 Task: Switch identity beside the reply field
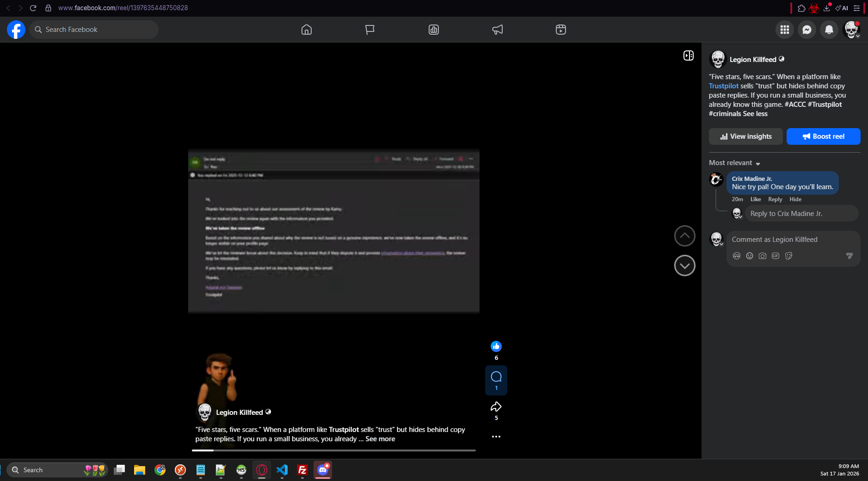[x=737, y=213]
